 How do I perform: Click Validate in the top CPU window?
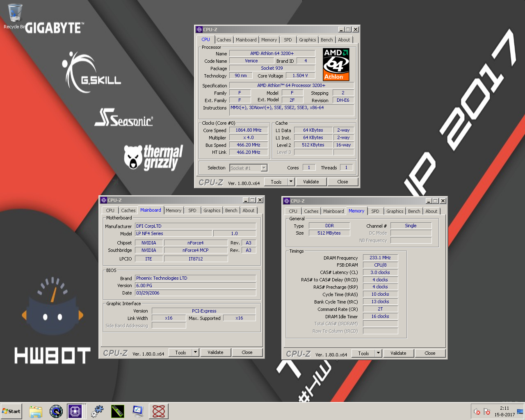(311, 182)
